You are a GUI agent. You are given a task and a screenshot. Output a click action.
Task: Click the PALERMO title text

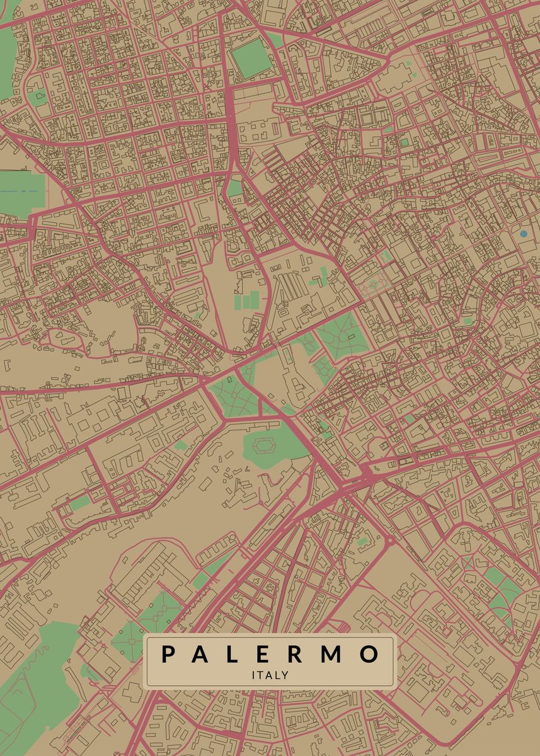click(270, 654)
